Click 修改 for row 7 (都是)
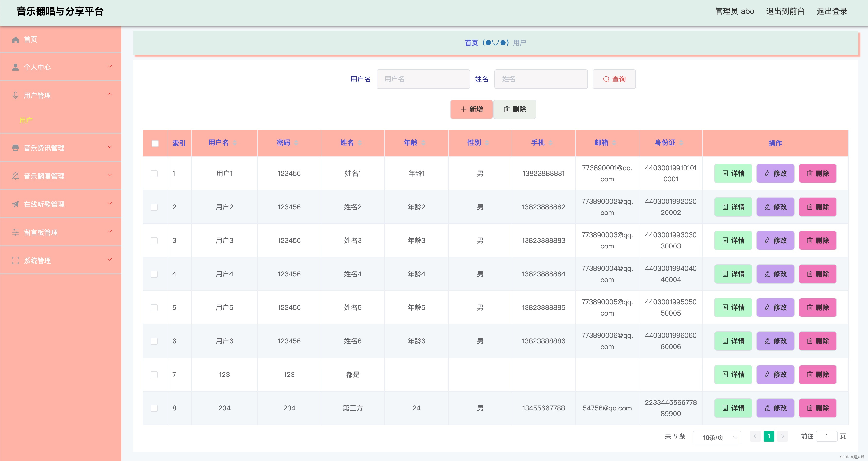This screenshot has height=461, width=868. coord(775,375)
